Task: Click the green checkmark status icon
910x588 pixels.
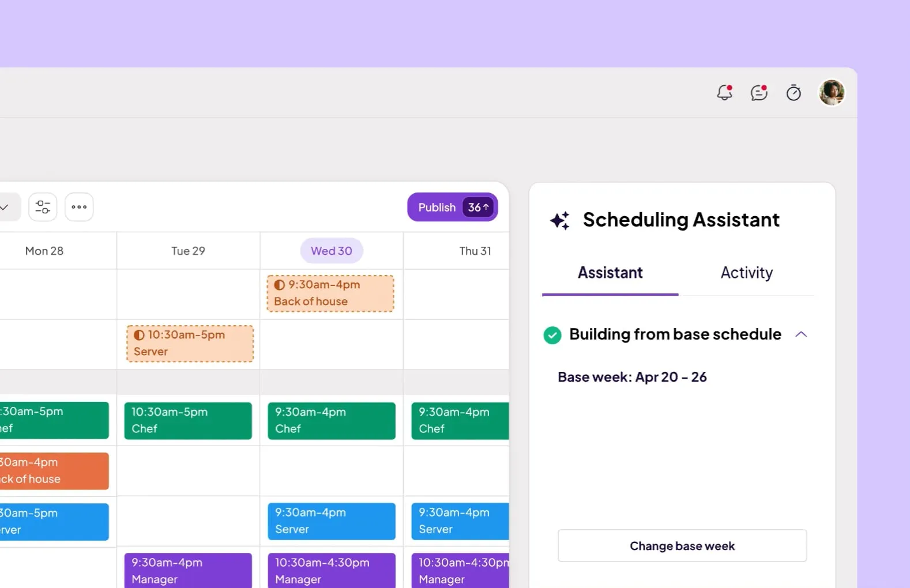Action: (x=552, y=335)
